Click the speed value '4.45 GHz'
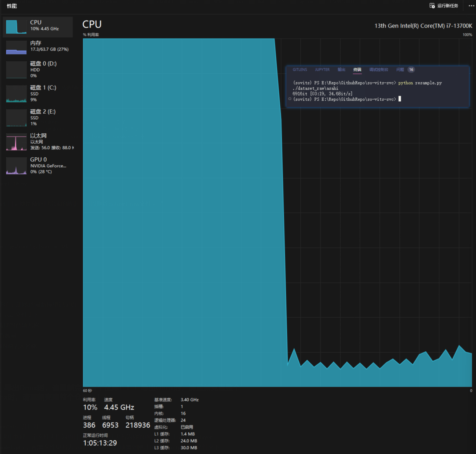Screen dimensions: 476x454 119,407
